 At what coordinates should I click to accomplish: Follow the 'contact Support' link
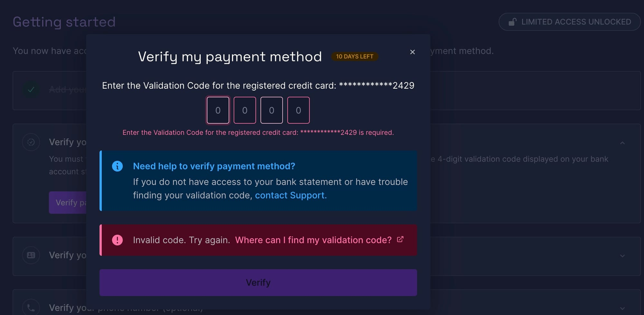pos(290,195)
